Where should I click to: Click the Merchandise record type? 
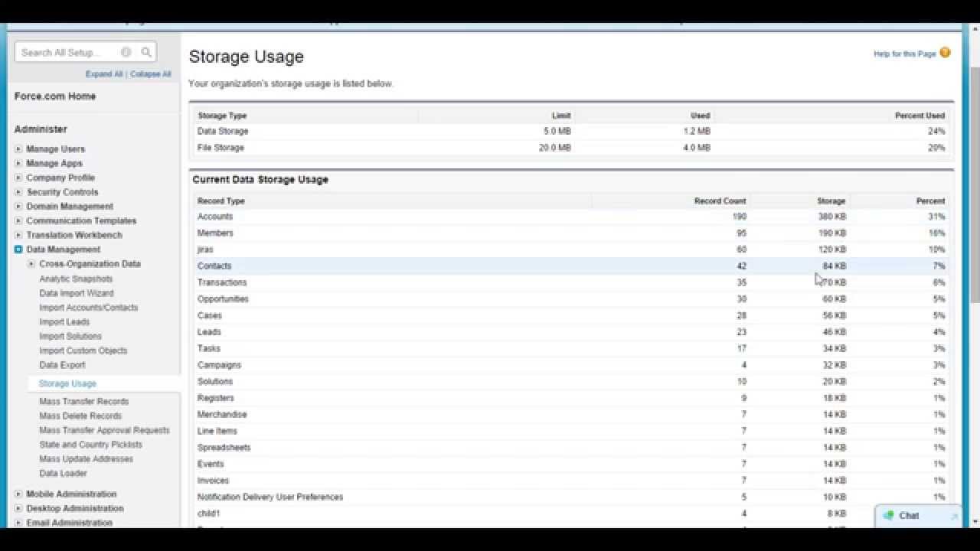[222, 414]
